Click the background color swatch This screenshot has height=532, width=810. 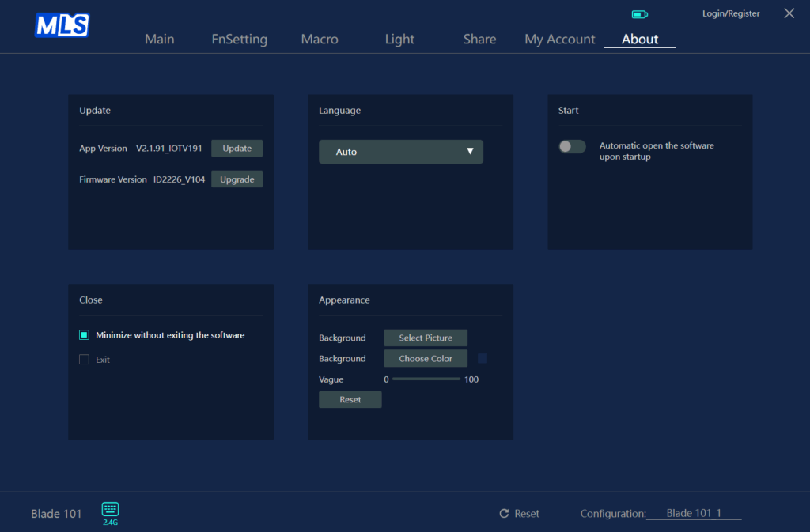(483, 358)
